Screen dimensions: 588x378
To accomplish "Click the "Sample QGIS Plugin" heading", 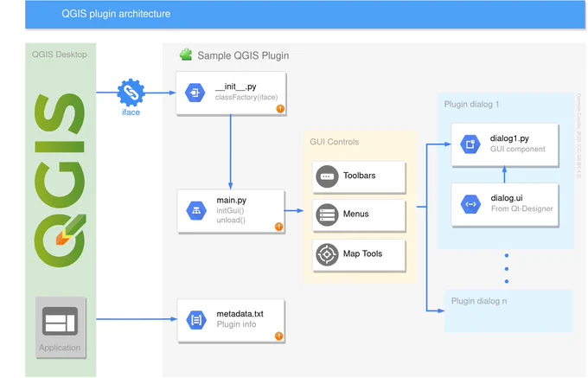I will click(x=243, y=55).
